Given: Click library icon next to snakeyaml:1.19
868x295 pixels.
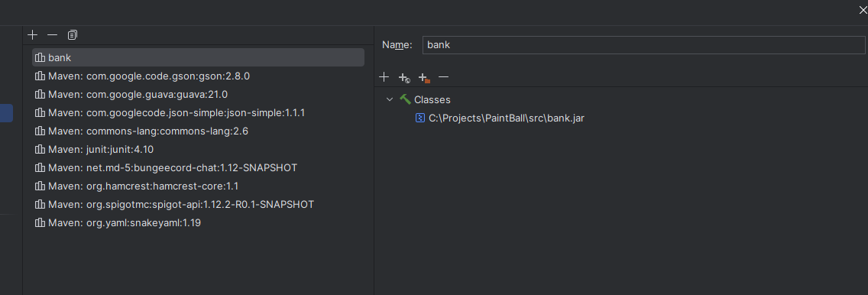Looking at the screenshot, I should point(40,222).
